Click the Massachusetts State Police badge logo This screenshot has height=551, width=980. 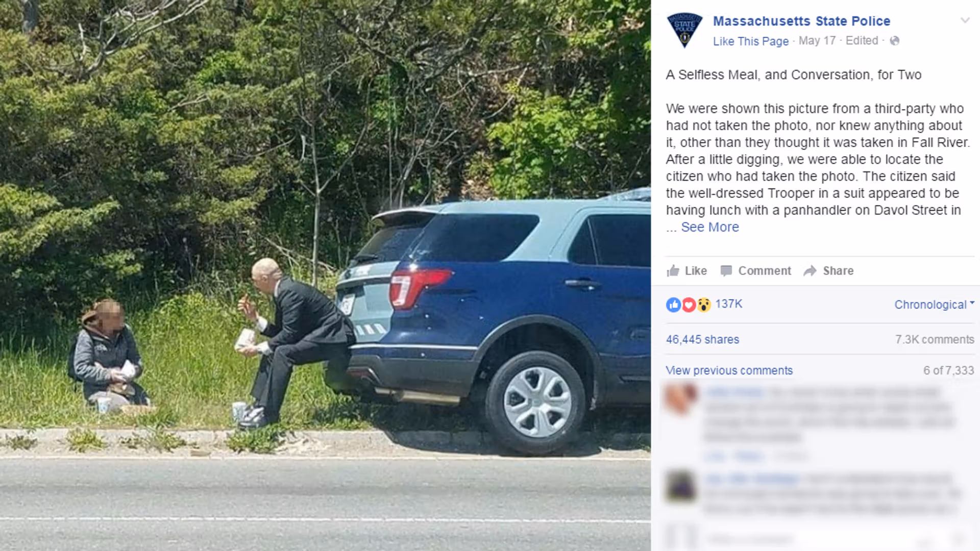pyautogui.click(x=684, y=30)
